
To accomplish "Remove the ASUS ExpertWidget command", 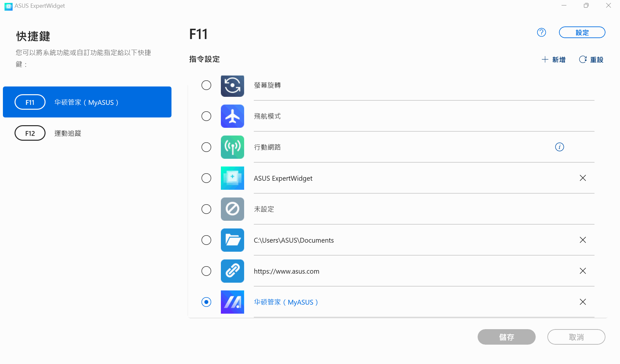I will [583, 178].
